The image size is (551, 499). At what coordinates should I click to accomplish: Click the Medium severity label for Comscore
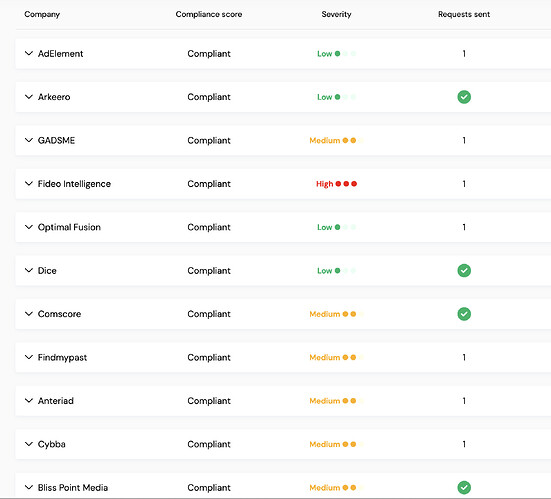[x=325, y=314]
